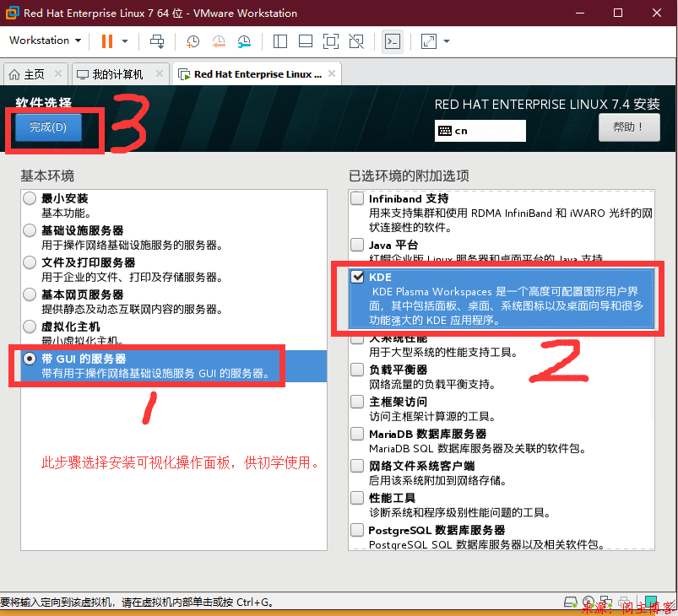Image resolution: width=678 pixels, height=616 pixels.
Task: Expand the stretch display dropdown arrow
Action: point(447,41)
